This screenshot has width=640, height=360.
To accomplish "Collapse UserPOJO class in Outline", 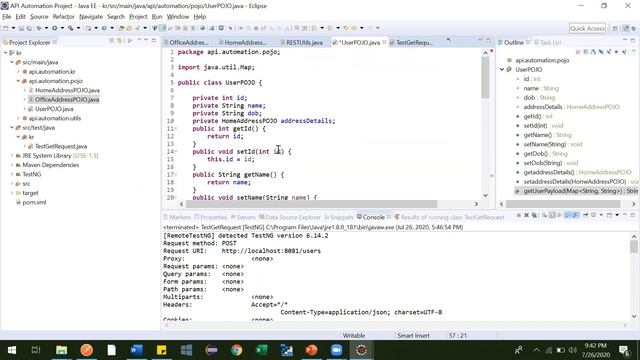I will [502, 69].
